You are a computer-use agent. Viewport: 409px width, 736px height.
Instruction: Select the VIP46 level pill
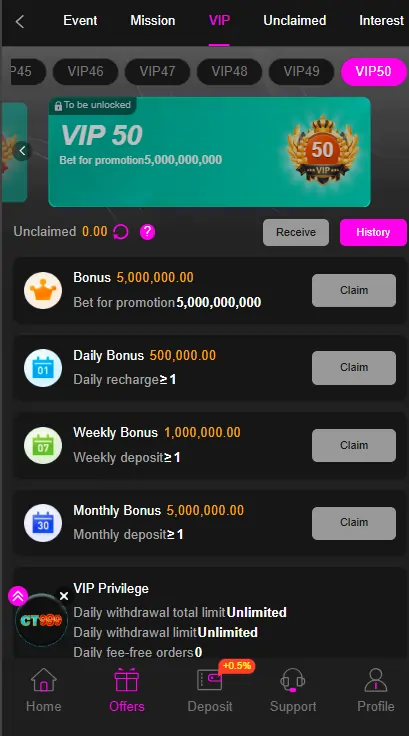click(85, 72)
